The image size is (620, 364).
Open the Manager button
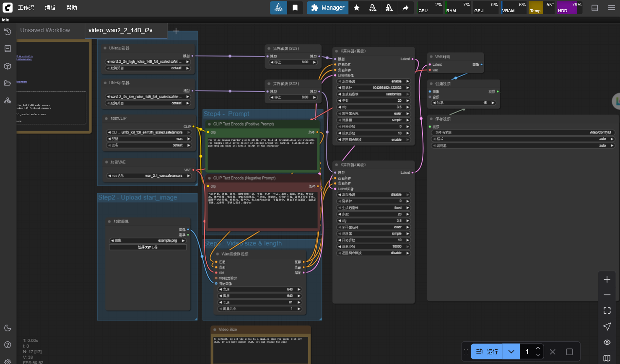click(x=328, y=8)
